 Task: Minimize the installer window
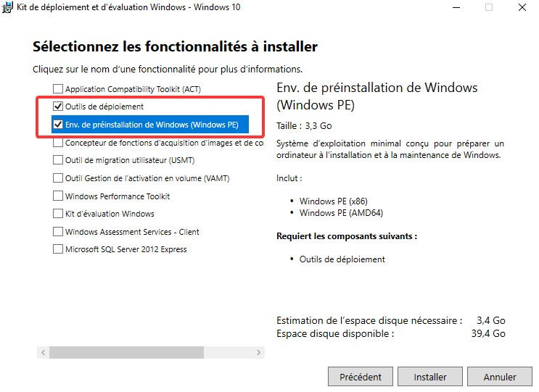455,7
